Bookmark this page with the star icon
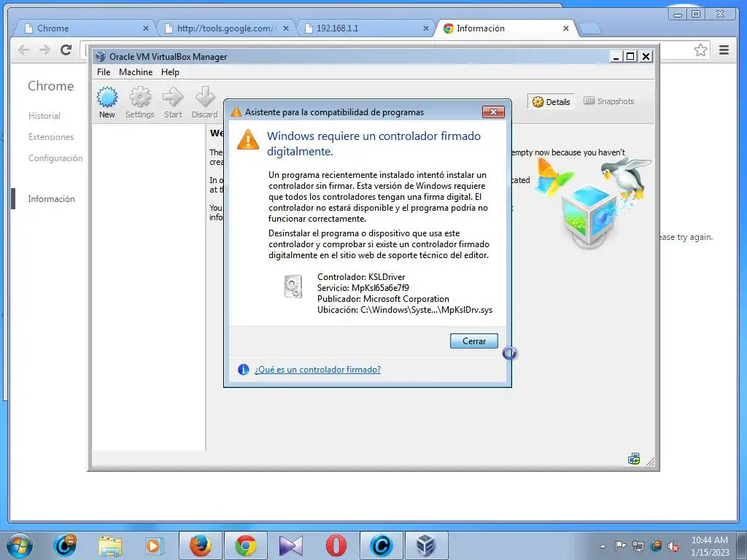This screenshot has height=560, width=747. click(700, 50)
